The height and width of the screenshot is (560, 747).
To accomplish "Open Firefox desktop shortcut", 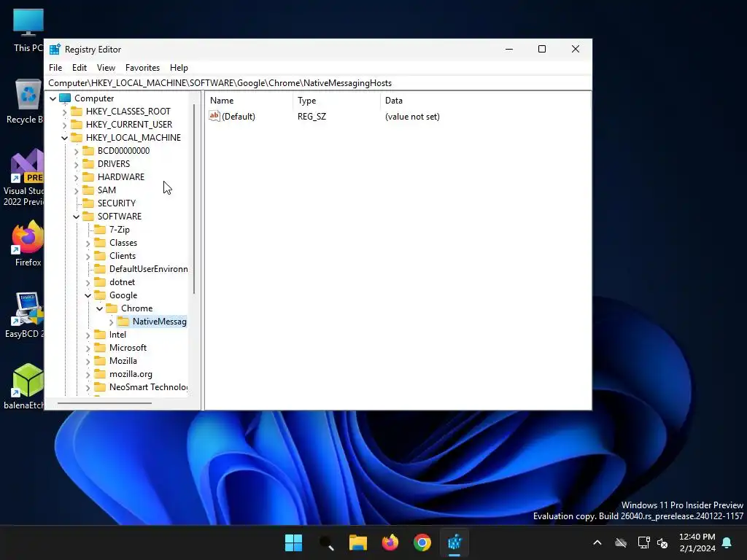I will [x=28, y=244].
